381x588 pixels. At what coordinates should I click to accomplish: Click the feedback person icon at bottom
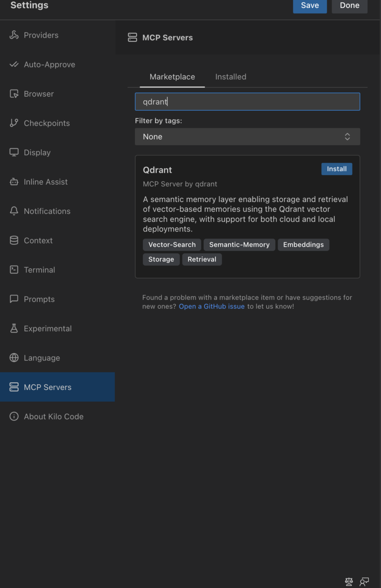[364, 582]
